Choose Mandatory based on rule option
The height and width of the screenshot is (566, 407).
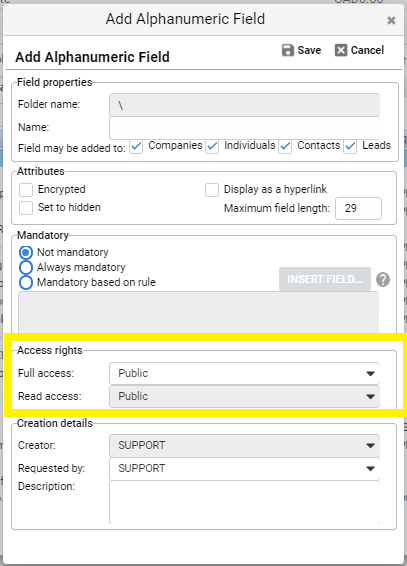pos(26,282)
